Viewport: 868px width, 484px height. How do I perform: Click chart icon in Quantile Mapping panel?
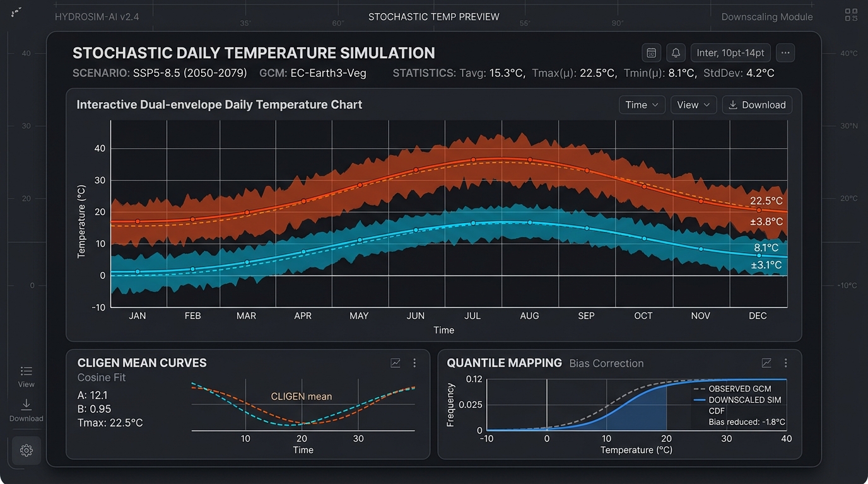(x=766, y=363)
